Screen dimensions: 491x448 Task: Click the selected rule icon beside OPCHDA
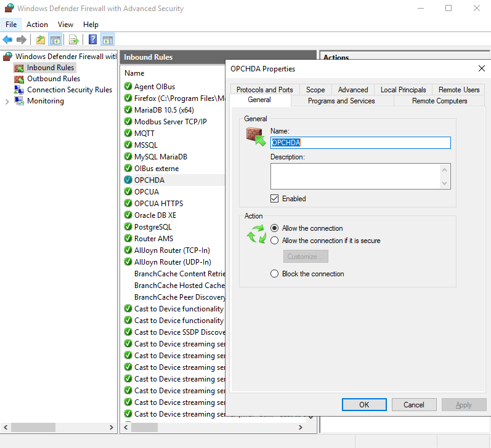[x=128, y=180]
